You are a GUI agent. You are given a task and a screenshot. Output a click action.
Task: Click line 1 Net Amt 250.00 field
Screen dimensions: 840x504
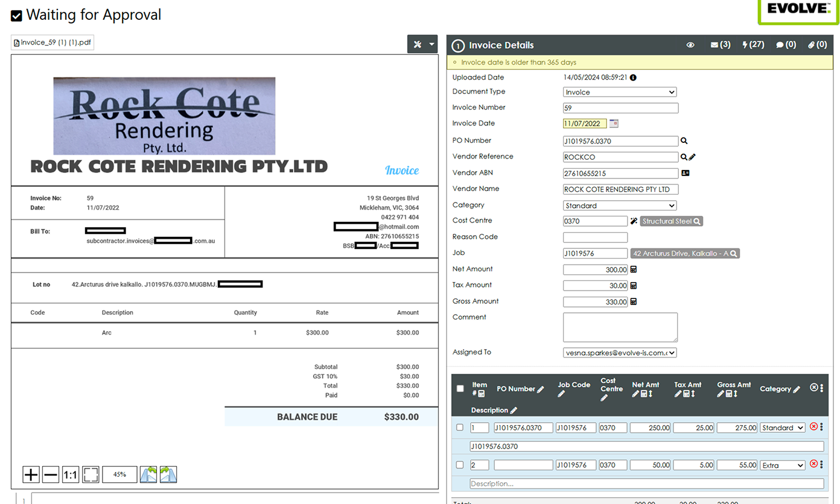651,427
